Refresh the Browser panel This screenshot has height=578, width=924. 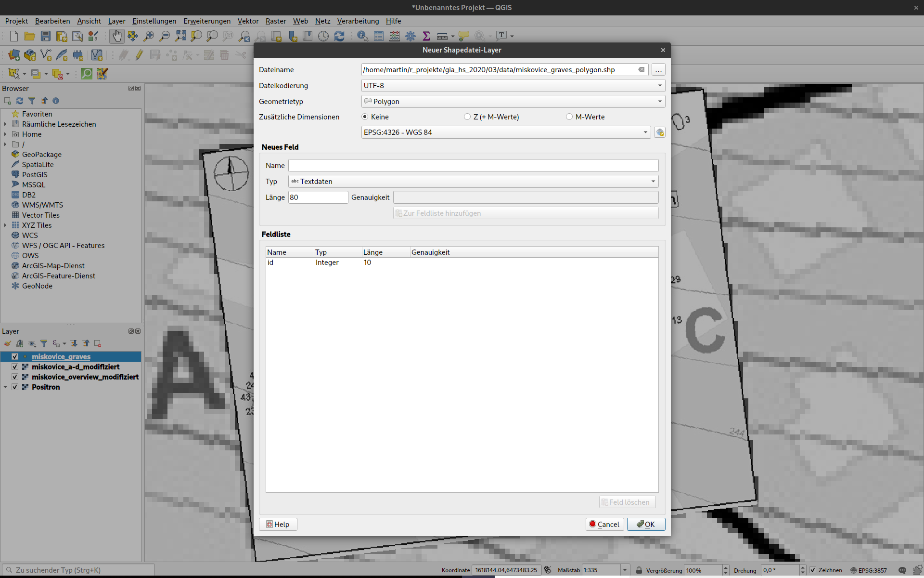[20, 101]
